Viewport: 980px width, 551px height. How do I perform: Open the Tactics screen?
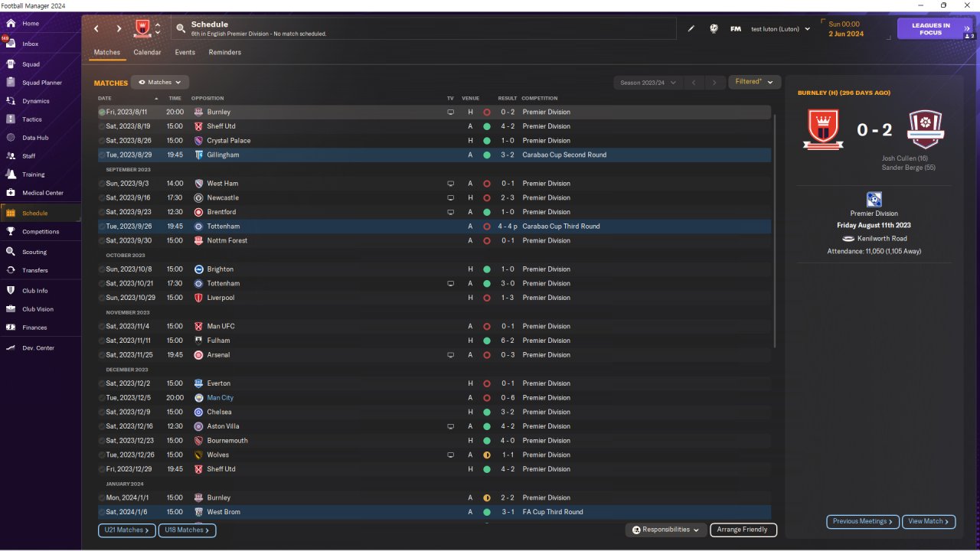pos(32,119)
